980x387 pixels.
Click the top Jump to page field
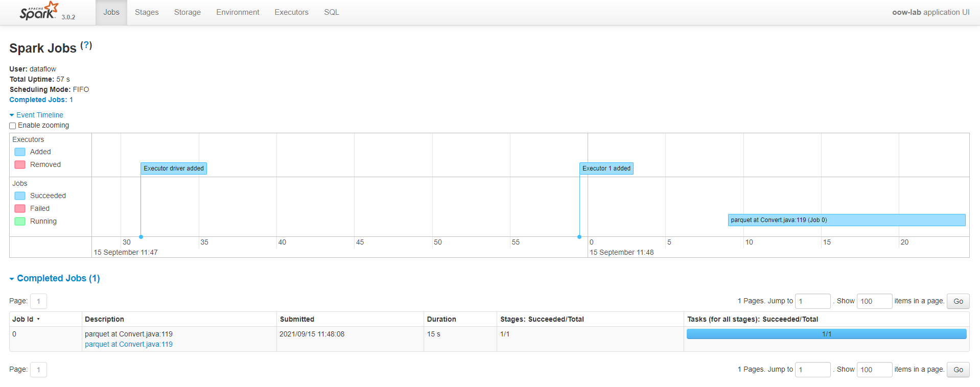coord(813,301)
